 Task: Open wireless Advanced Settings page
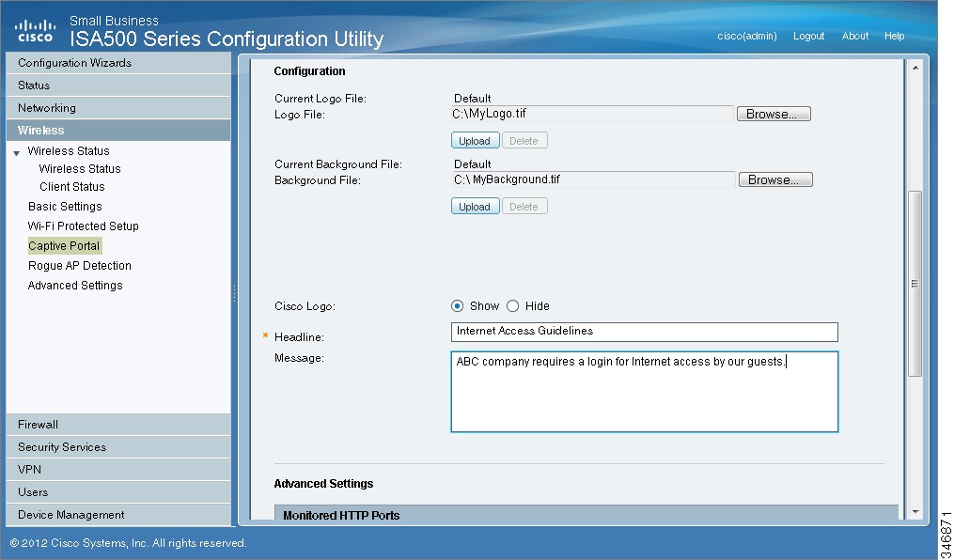(75, 286)
